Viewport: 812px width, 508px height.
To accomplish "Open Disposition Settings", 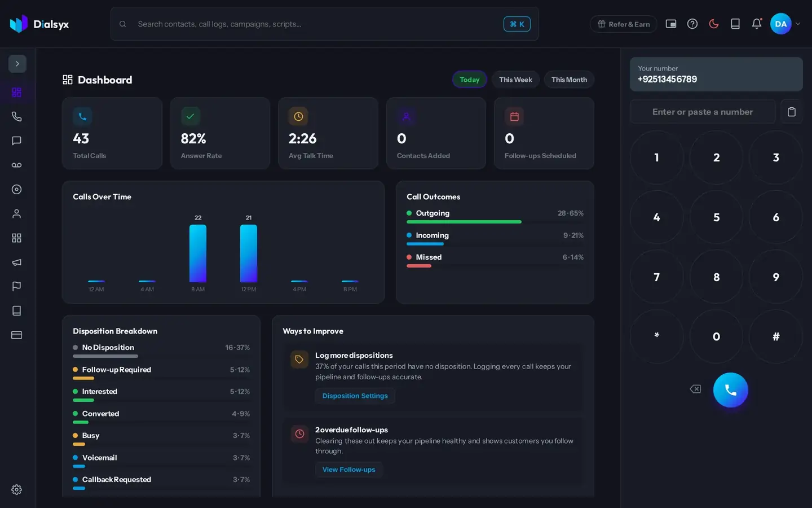I will [x=355, y=396].
